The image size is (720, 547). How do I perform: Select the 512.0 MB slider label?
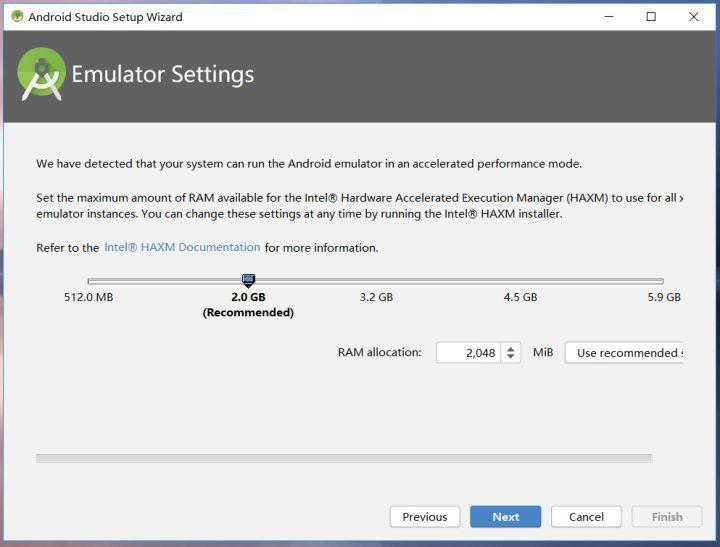coord(89,297)
